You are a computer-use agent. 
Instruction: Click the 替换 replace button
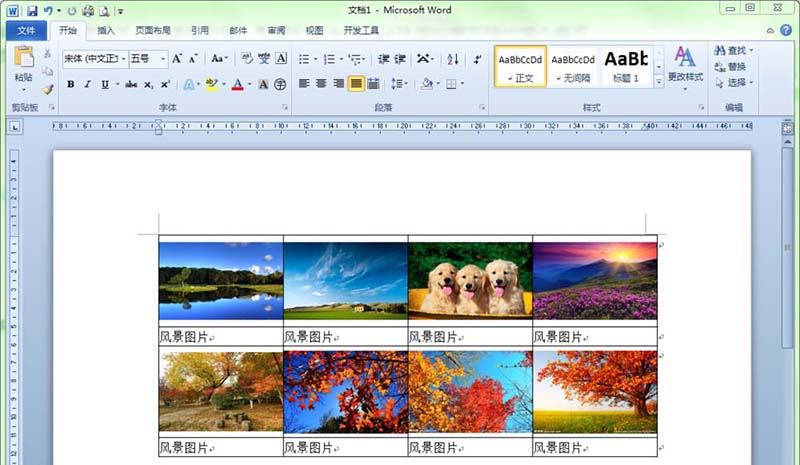pyautogui.click(x=731, y=66)
